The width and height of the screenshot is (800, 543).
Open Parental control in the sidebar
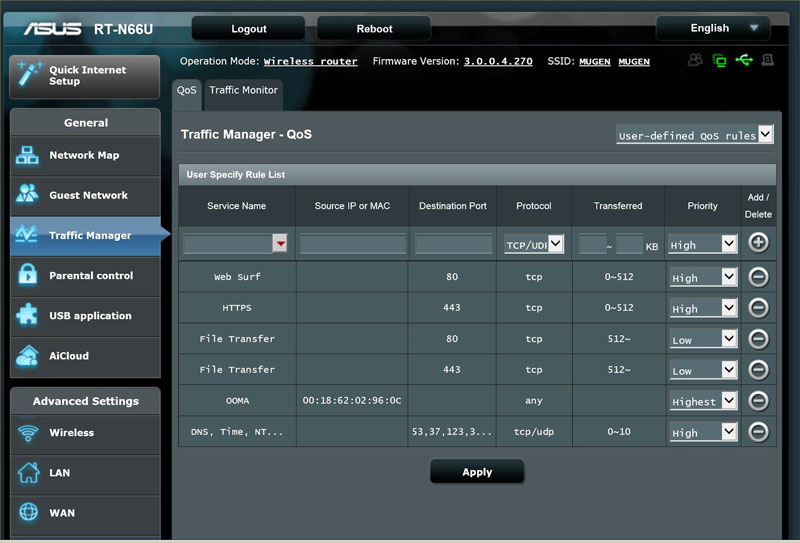[85, 276]
